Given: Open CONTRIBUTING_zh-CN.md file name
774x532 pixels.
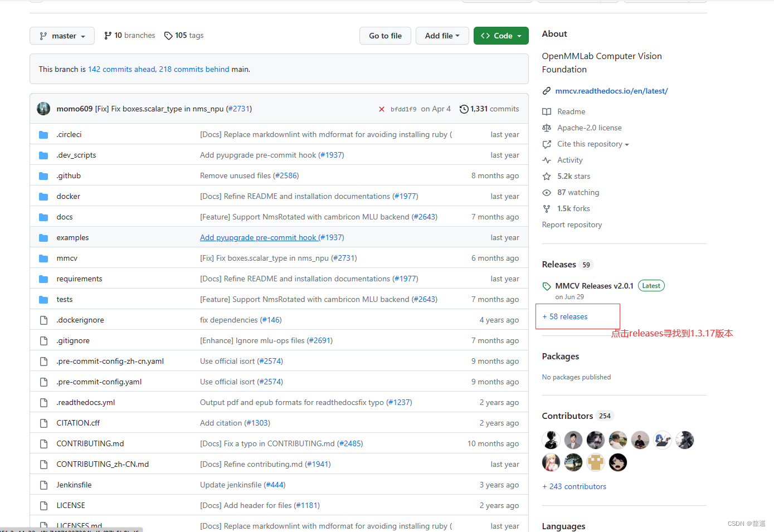Looking at the screenshot, I should click(x=103, y=464).
